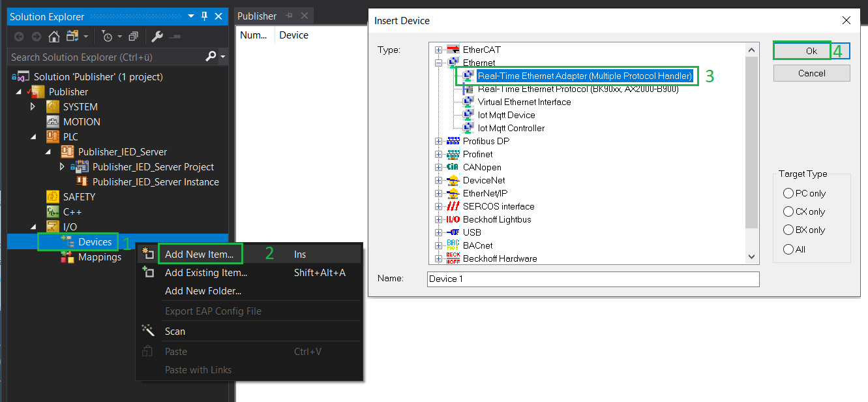Expand the Profinet node
The width and height of the screenshot is (868, 402).
[x=439, y=154]
